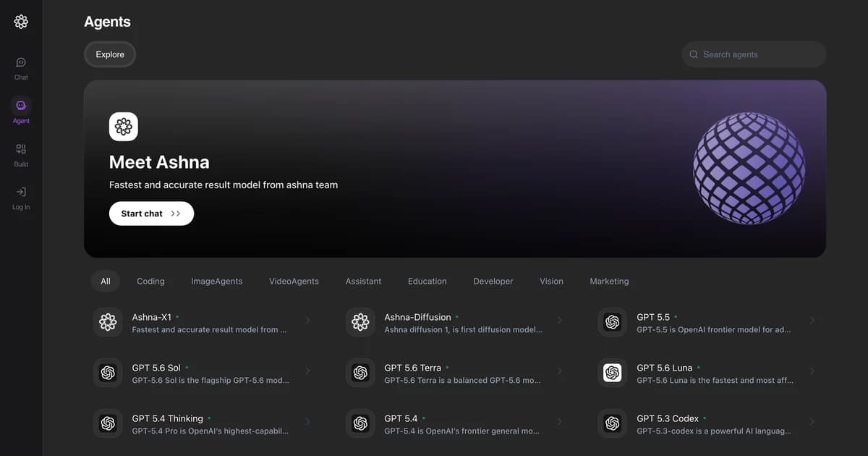Click the search magnifier icon
This screenshot has height=456, width=868.
694,54
